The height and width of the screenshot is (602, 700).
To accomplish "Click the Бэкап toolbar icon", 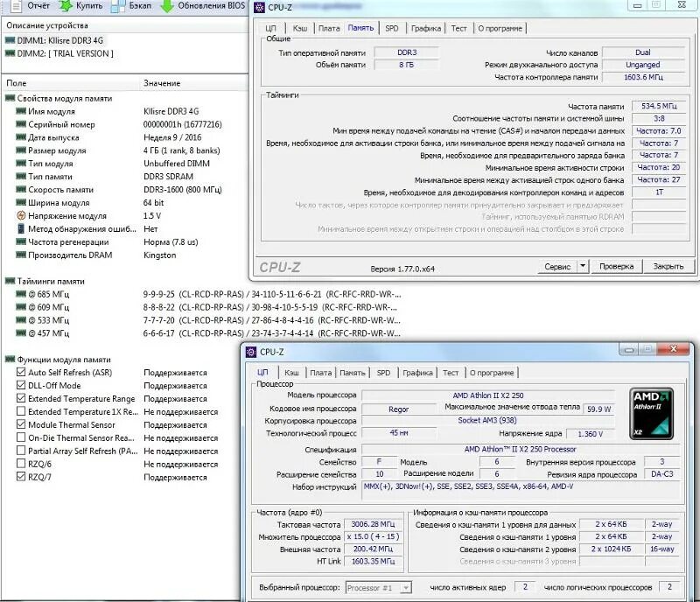I will [118, 6].
